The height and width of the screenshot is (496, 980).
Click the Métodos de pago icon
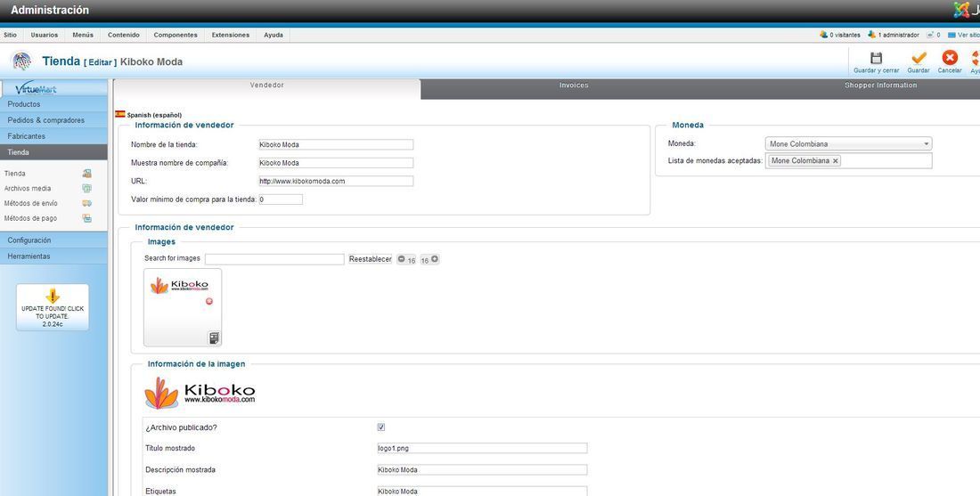(x=87, y=219)
